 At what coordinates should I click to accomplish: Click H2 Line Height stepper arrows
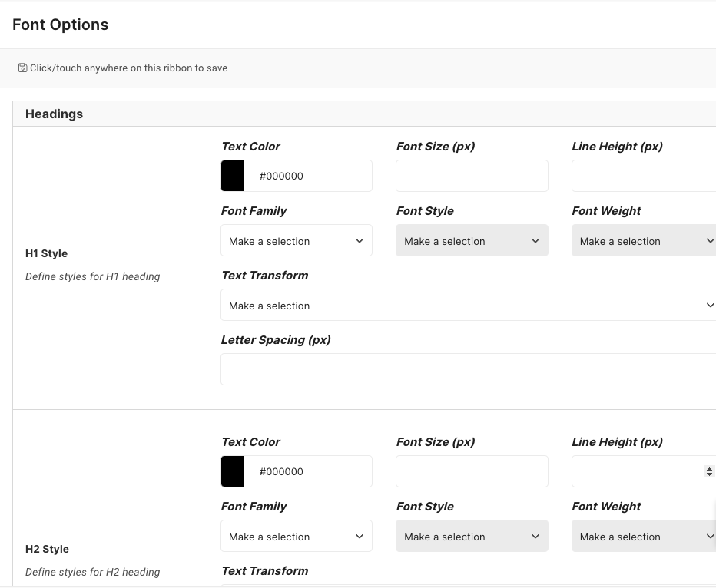pyautogui.click(x=708, y=471)
